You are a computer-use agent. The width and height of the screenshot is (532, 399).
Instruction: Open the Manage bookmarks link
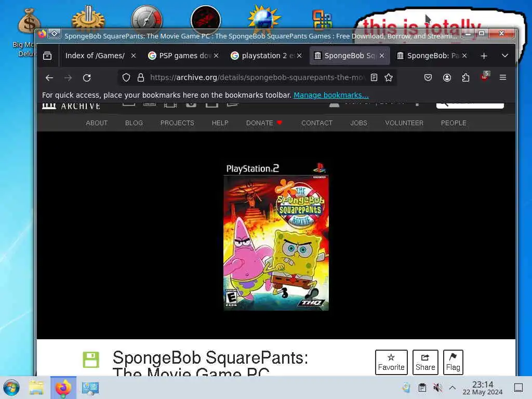(x=331, y=95)
